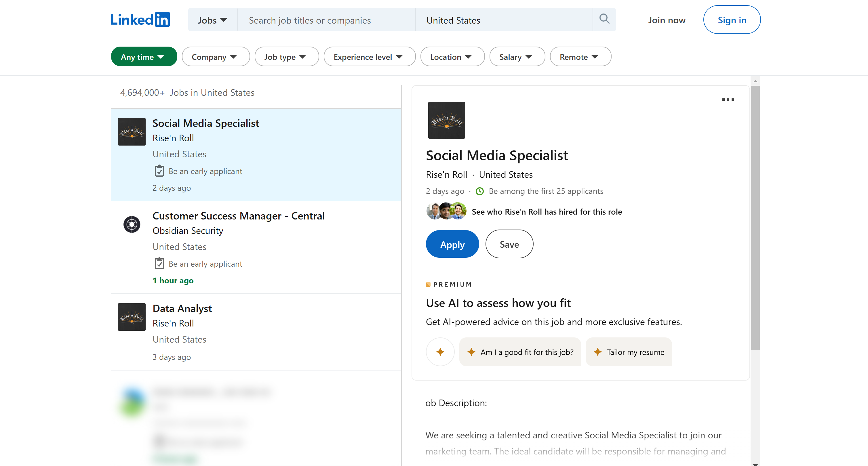Open the Any time date filter
The width and height of the screenshot is (868, 466).
144,56
